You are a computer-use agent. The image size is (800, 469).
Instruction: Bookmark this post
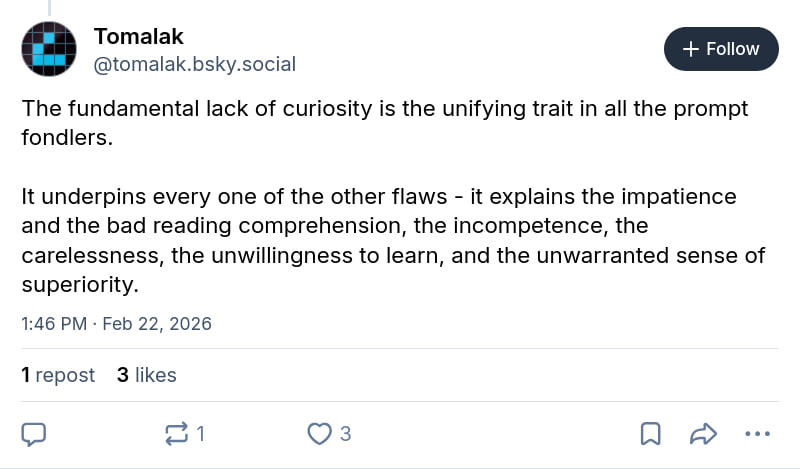(x=650, y=433)
